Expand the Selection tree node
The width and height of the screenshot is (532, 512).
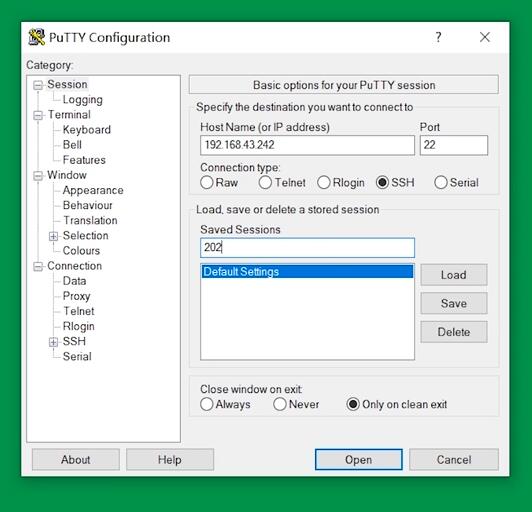pyautogui.click(x=53, y=236)
